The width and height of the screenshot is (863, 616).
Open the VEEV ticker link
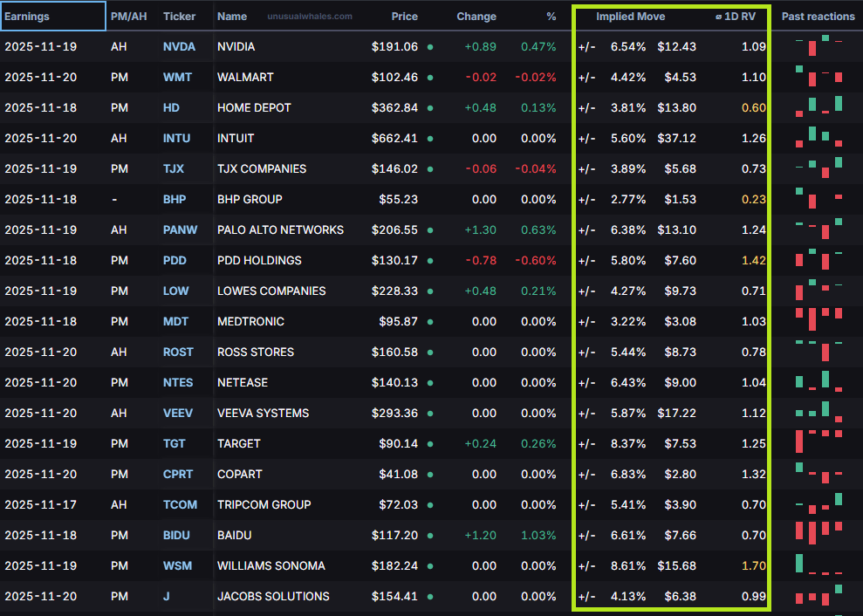pos(178,414)
